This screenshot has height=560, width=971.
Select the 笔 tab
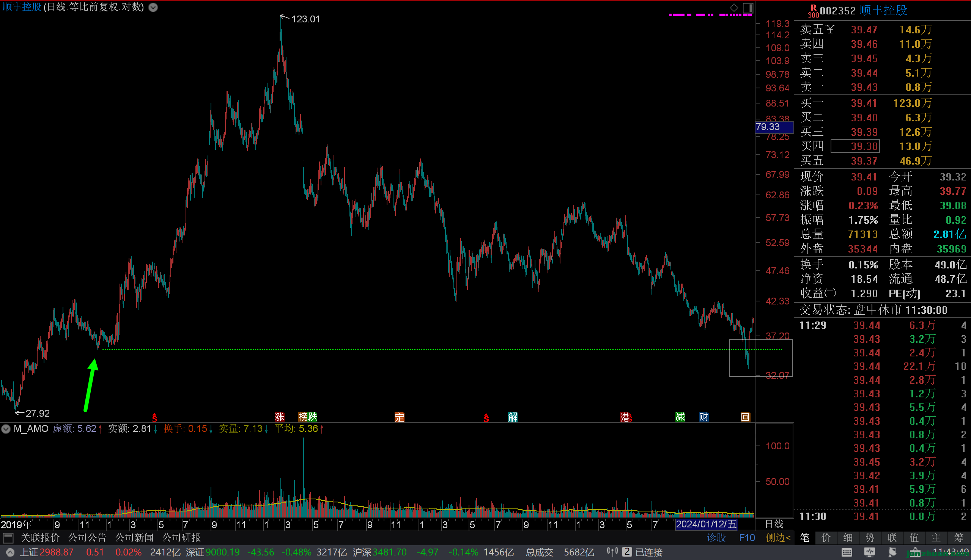point(804,537)
